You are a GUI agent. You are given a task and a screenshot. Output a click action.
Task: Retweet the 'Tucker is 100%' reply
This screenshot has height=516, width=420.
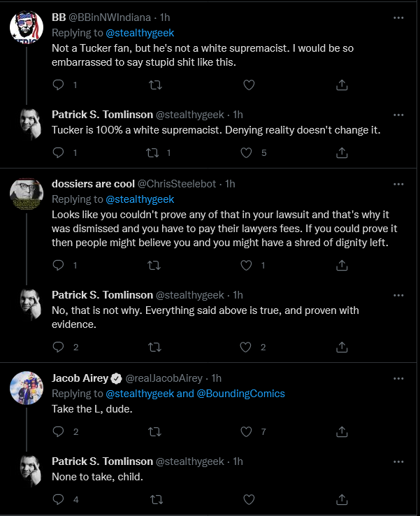(152, 152)
